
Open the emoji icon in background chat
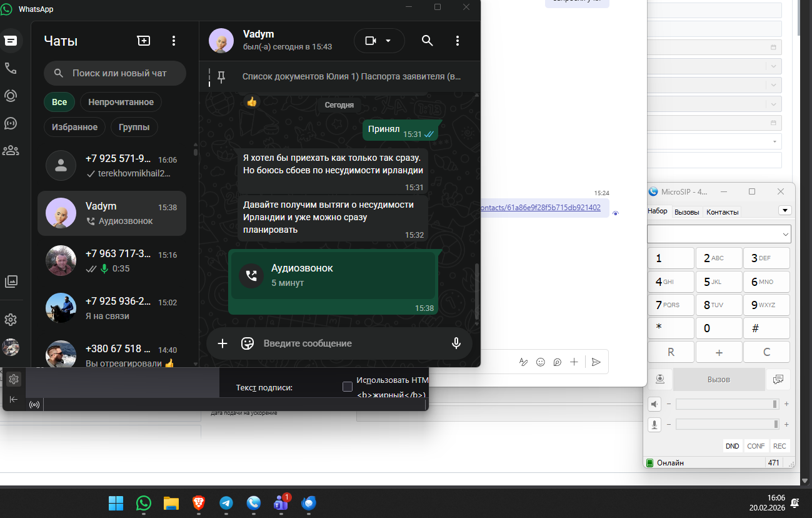click(x=541, y=362)
